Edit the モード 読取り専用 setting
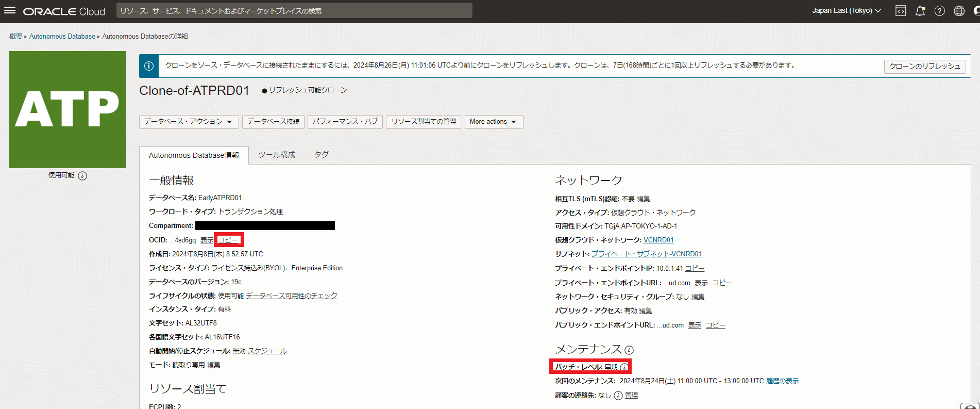Viewport: 980px width, 409px height. tap(213, 365)
